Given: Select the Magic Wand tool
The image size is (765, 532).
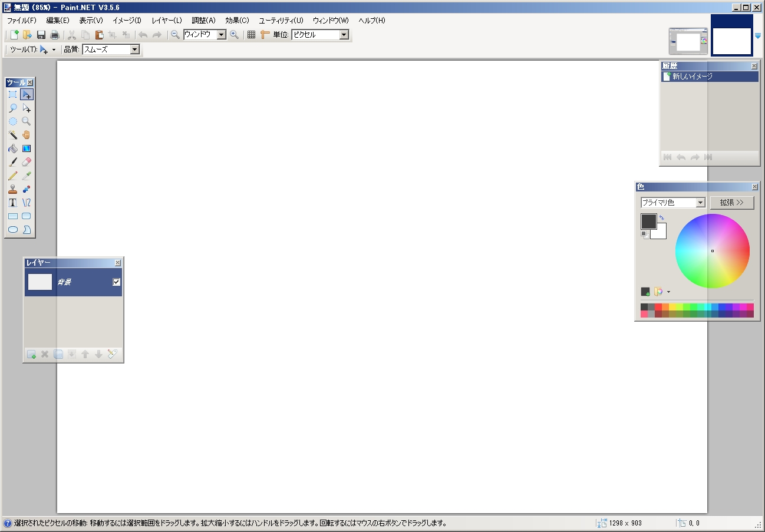Looking at the screenshot, I should coord(12,135).
